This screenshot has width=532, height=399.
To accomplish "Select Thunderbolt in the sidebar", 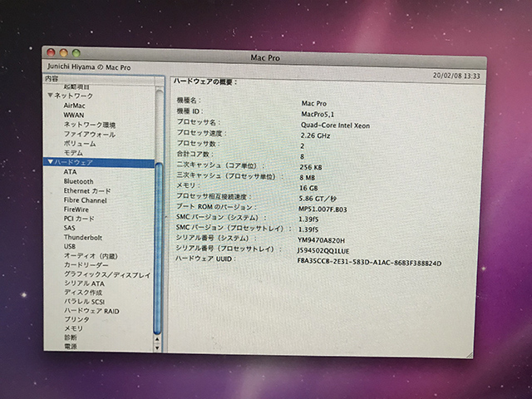I will pos(83,237).
